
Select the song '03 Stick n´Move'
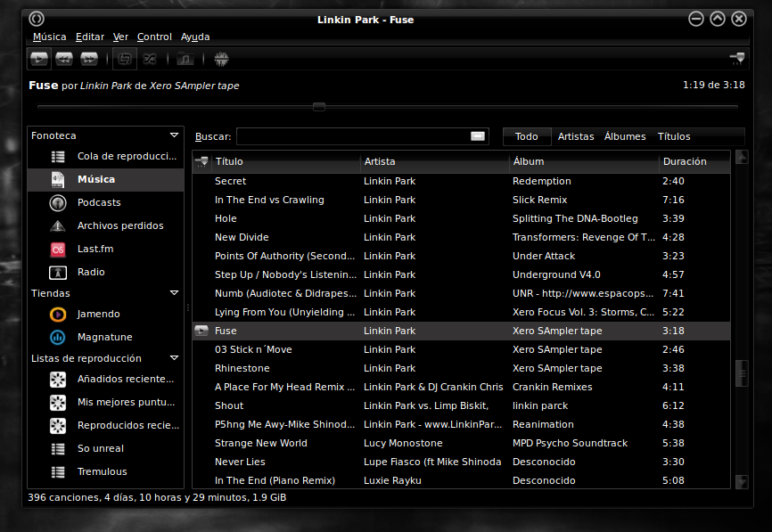coord(253,349)
